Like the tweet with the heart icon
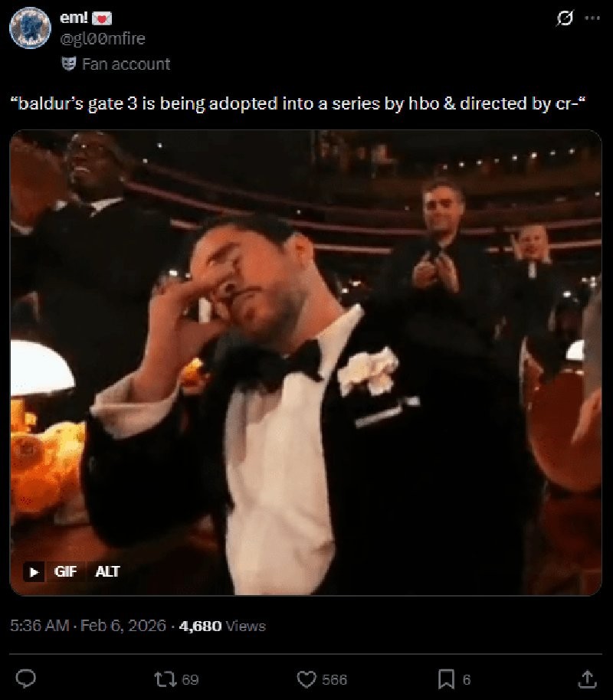Viewport: 613px width, 700px height. tap(306, 679)
